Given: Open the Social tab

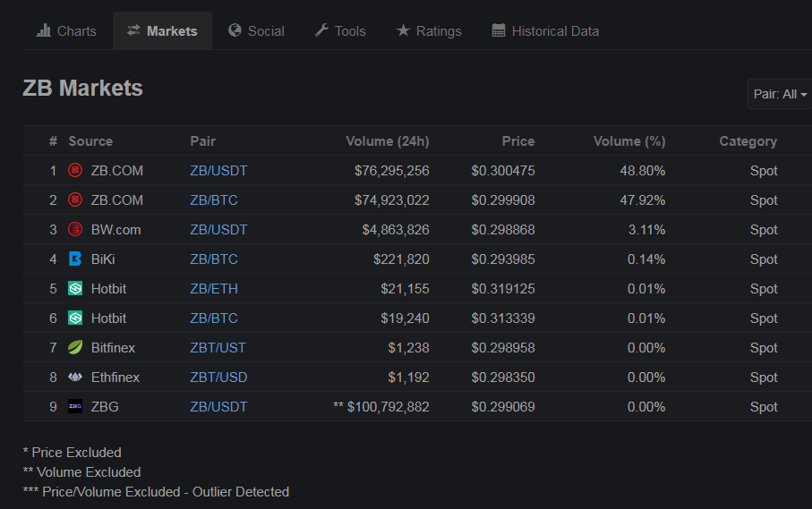Looking at the screenshot, I should [x=256, y=31].
